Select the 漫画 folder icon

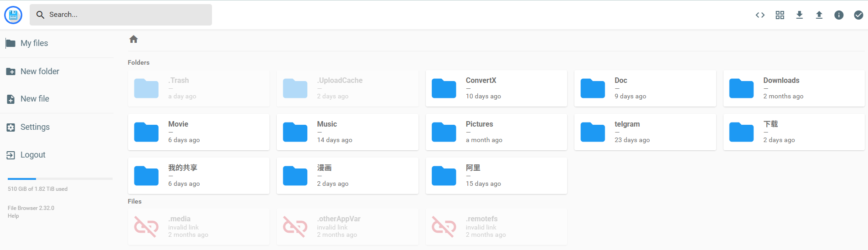[295, 176]
